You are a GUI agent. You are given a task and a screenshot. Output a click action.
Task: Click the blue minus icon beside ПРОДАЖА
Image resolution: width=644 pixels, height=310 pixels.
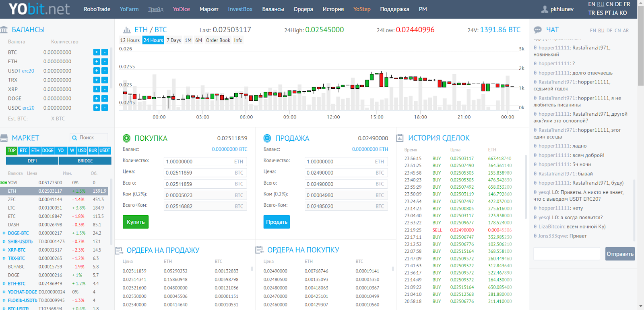click(x=267, y=138)
